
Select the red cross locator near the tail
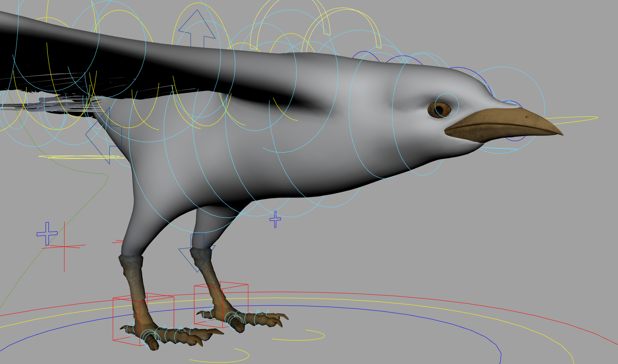point(64,247)
